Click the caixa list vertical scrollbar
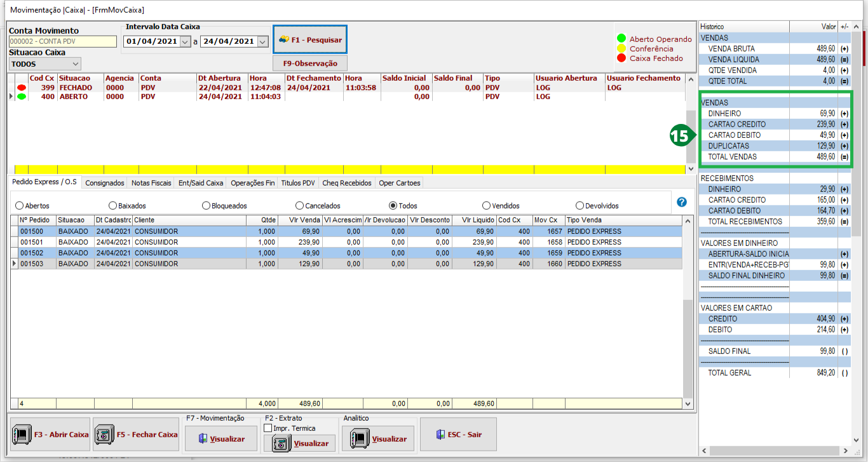The image size is (868, 462). 691,124
